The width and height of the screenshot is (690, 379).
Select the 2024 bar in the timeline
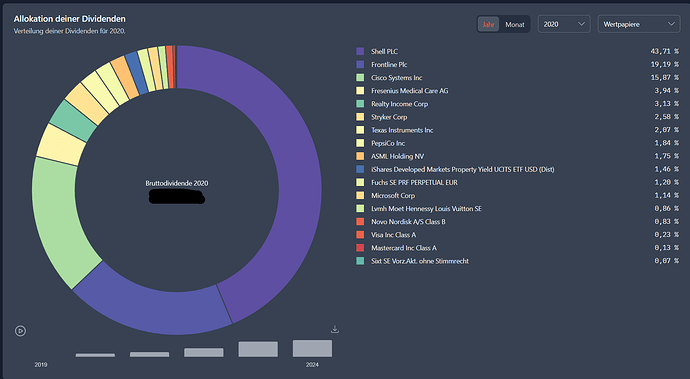tap(312, 348)
